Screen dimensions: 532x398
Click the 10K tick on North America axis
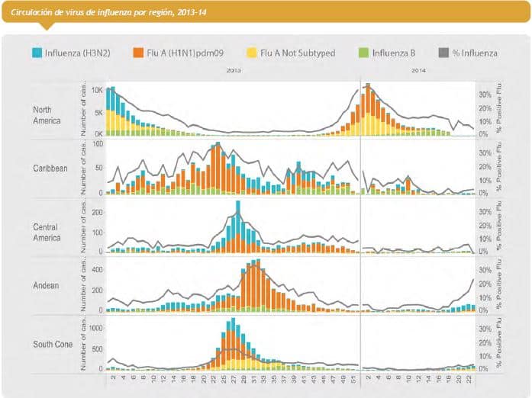pyautogui.click(x=97, y=90)
